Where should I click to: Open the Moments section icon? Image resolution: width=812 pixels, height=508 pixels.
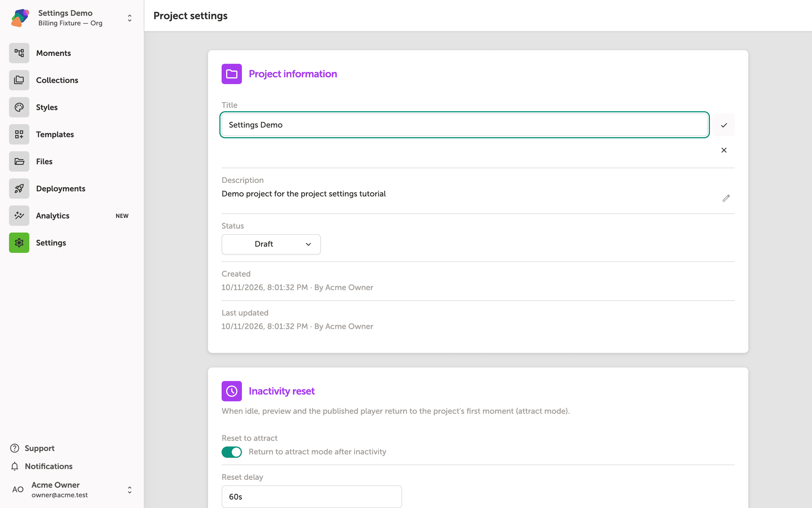[x=19, y=53]
